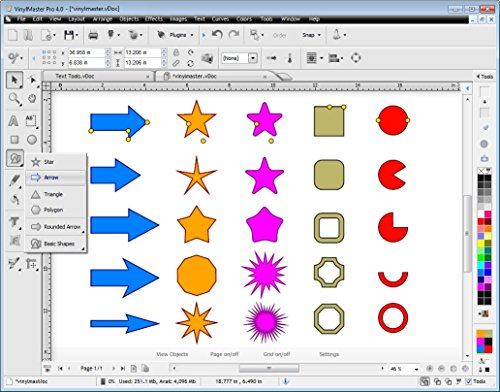Click the Print icon in toolbar
The image size is (500, 392).
tap(93, 35)
